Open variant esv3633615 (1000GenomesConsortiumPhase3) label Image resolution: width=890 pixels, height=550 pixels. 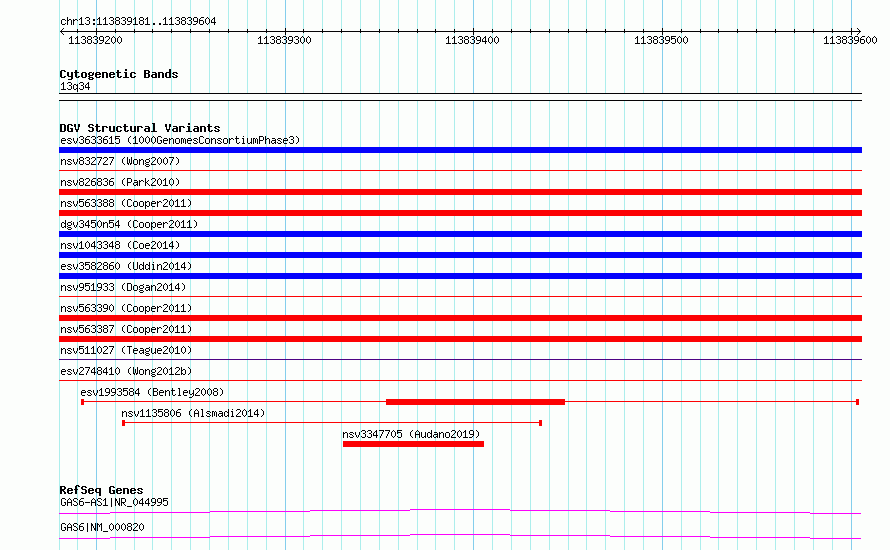pos(180,140)
